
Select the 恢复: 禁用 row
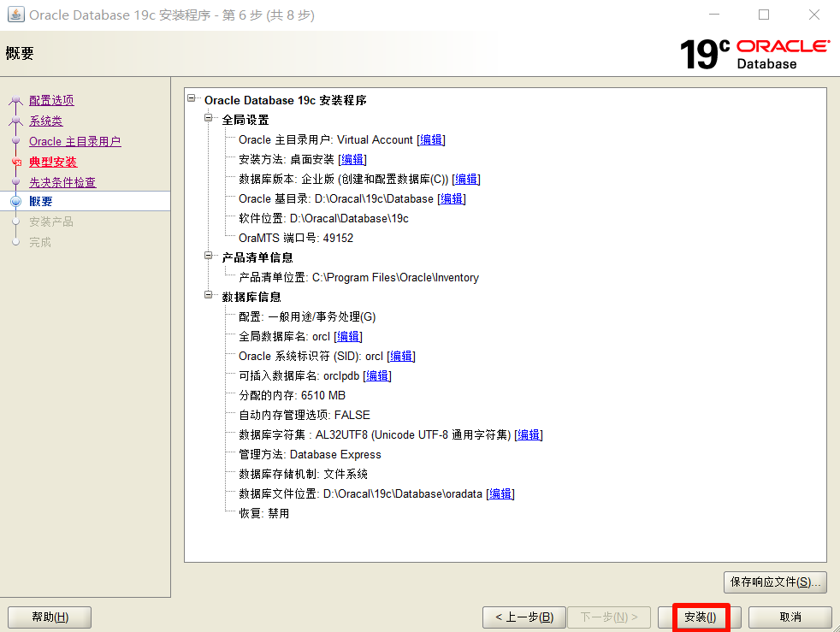click(264, 513)
